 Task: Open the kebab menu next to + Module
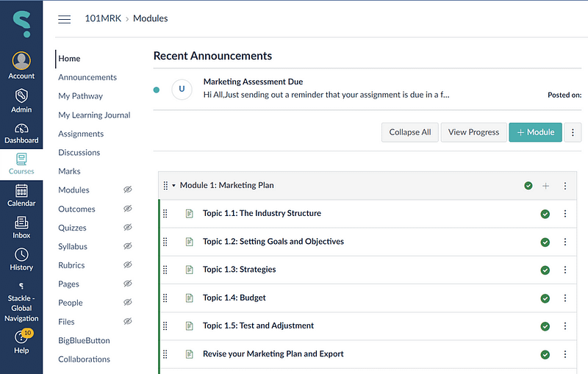[x=573, y=132]
